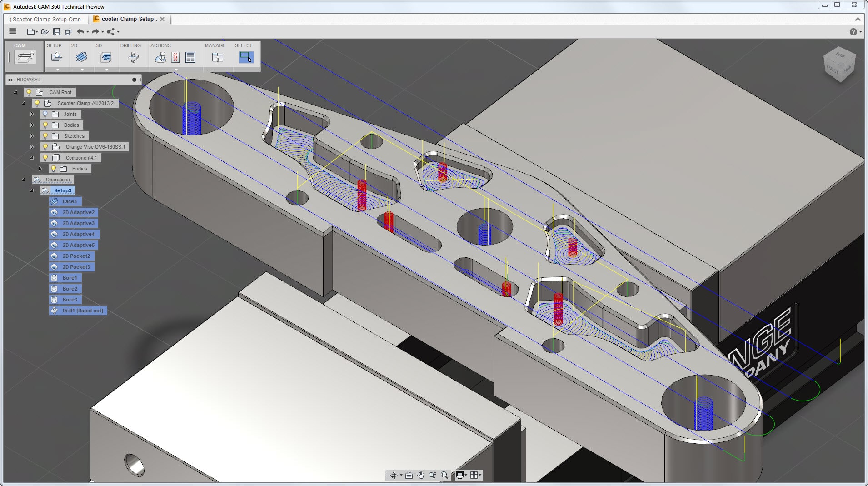The image size is (868, 486).
Task: Click the ViewCube in the corner
Action: [x=839, y=65]
